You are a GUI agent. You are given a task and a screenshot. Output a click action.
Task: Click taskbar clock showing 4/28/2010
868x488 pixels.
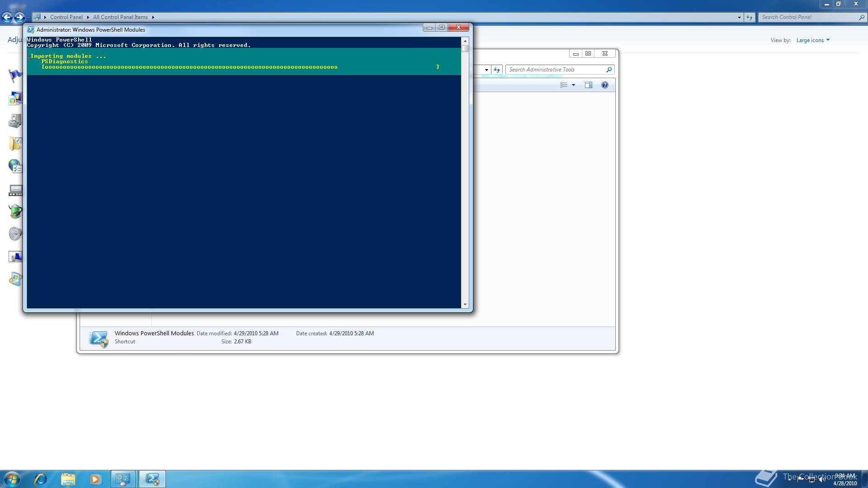point(845,479)
